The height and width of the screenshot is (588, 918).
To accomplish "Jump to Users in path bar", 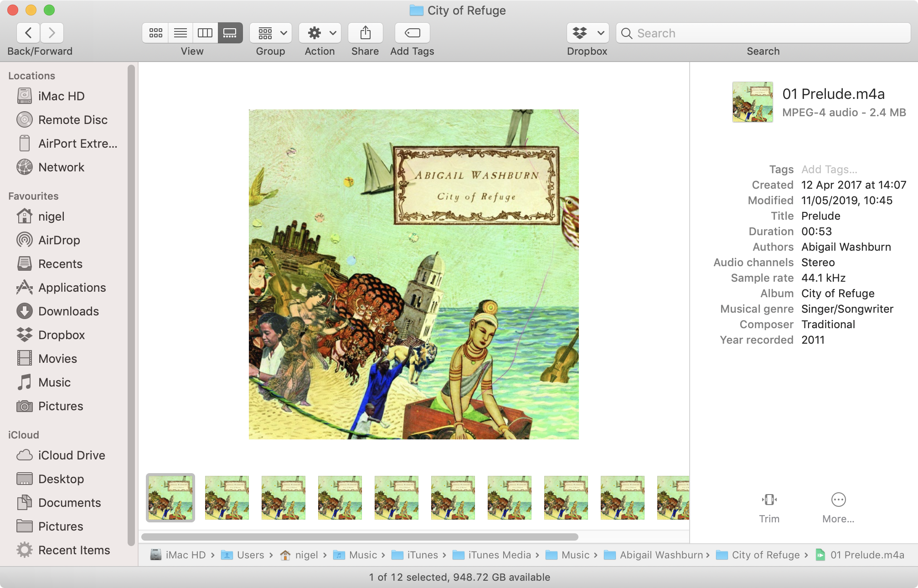I will [x=242, y=555].
